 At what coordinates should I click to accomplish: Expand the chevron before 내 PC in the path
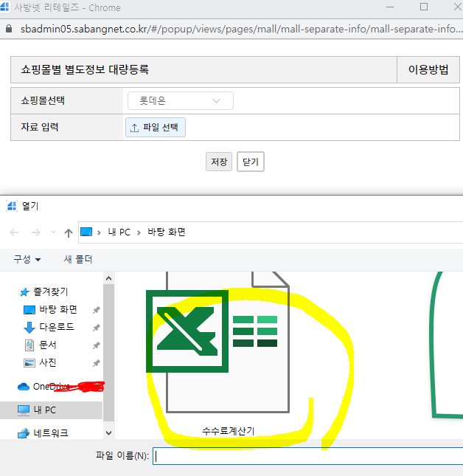[99, 232]
